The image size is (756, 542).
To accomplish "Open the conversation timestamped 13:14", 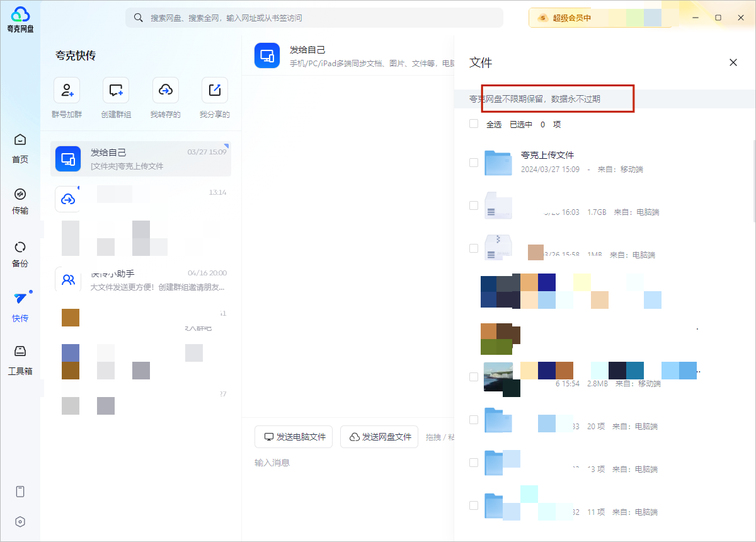I will [x=140, y=199].
